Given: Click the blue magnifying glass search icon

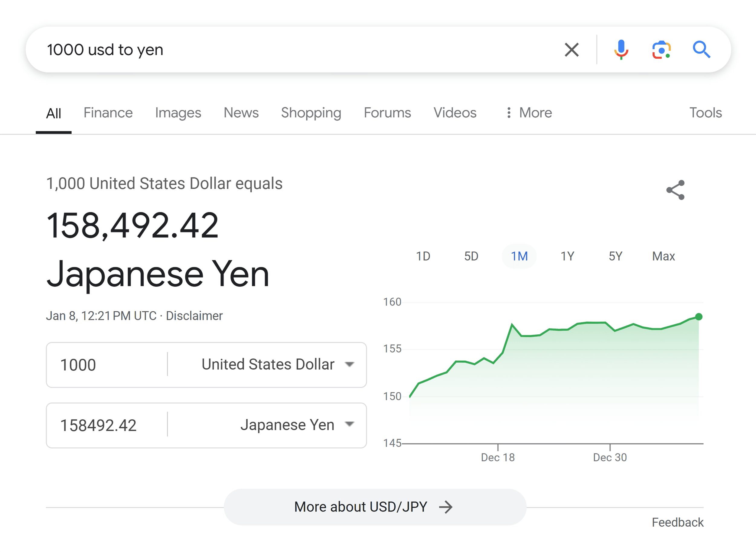Looking at the screenshot, I should click(701, 50).
